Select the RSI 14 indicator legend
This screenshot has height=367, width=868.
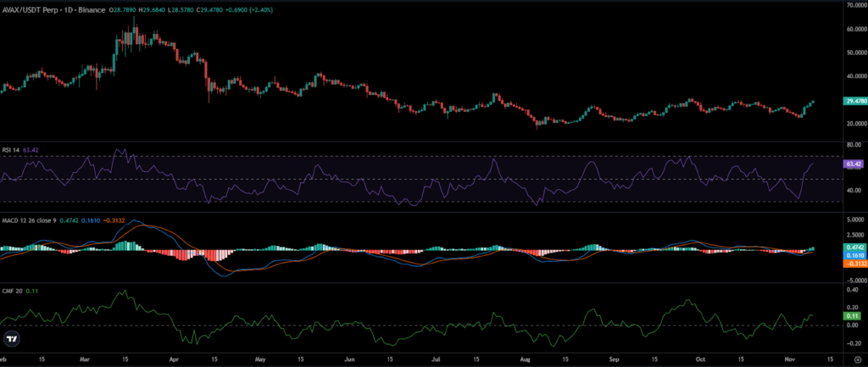pyautogui.click(x=12, y=149)
